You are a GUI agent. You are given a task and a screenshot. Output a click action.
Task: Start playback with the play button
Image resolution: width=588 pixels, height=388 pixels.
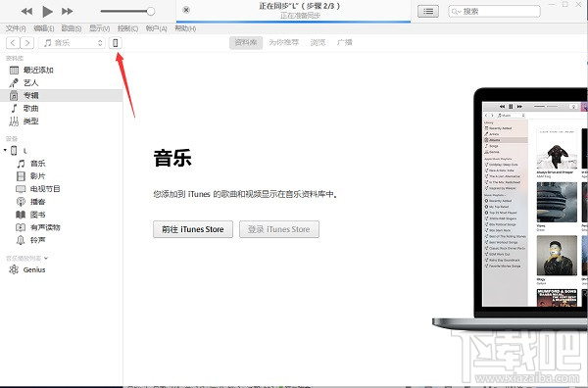[47, 11]
